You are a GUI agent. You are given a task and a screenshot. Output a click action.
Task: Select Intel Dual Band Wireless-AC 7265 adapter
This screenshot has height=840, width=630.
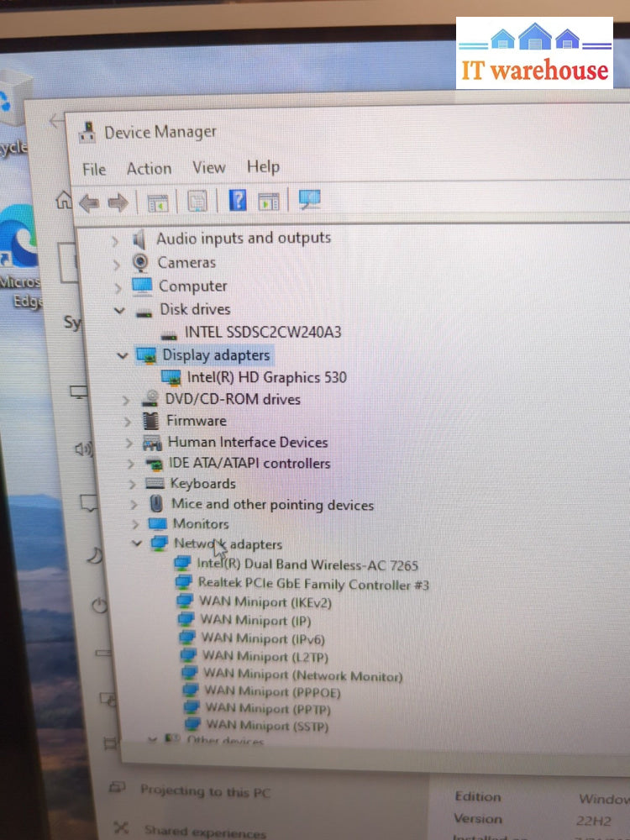click(307, 564)
